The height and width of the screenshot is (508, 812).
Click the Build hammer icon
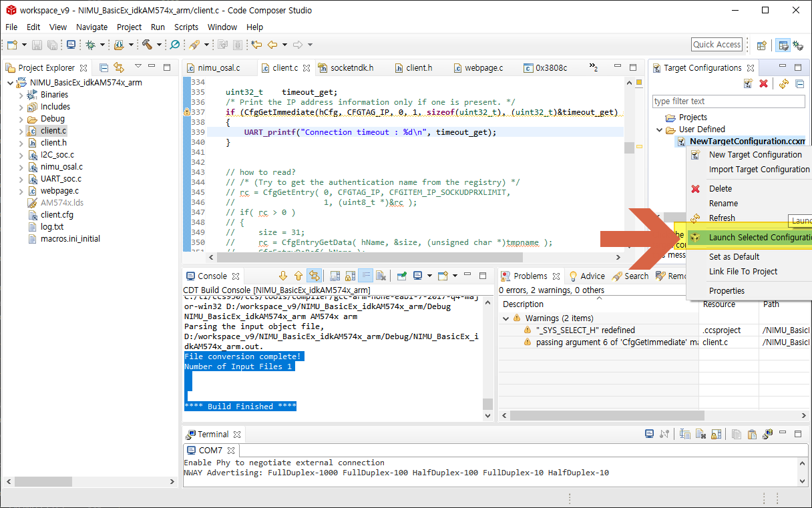pos(146,45)
